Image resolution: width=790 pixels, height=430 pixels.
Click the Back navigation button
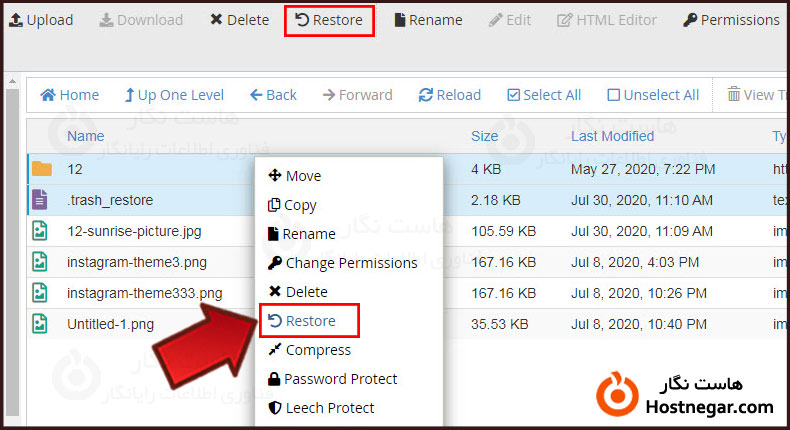(273, 95)
